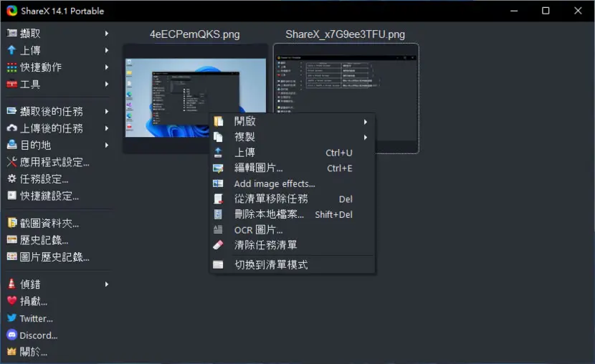This screenshot has width=595, height=364.
Task: Open the 工具 toolbox icon
Action: point(11,84)
